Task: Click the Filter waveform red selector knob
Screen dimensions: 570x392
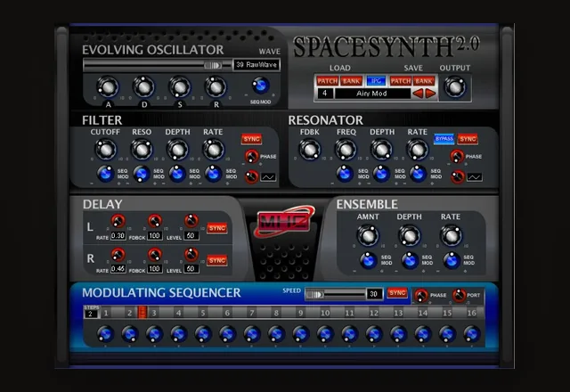Action: (251, 176)
